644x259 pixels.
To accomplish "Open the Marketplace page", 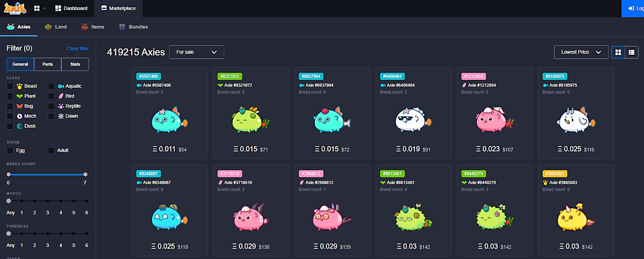I will pyautogui.click(x=118, y=8).
